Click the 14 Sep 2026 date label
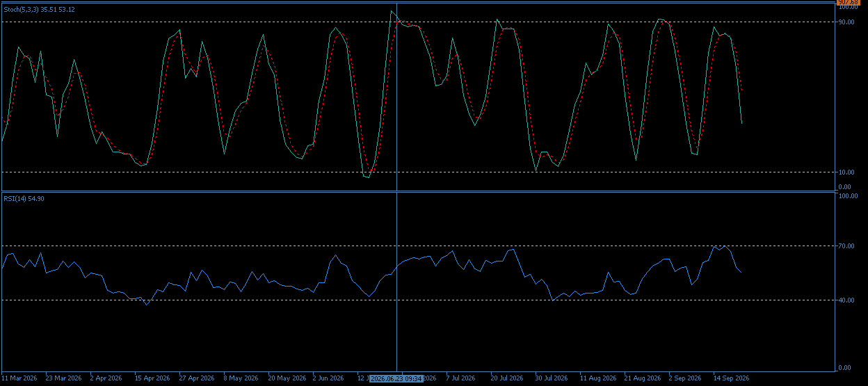 (731, 378)
